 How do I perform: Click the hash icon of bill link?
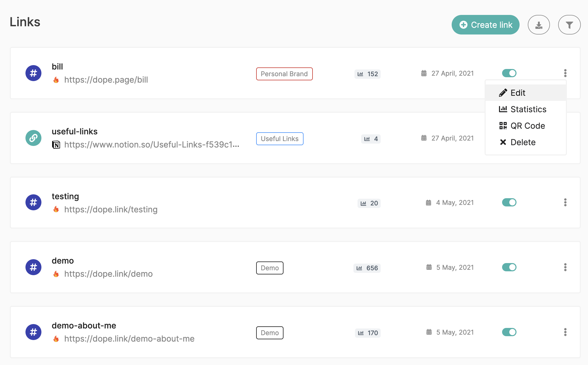33,73
